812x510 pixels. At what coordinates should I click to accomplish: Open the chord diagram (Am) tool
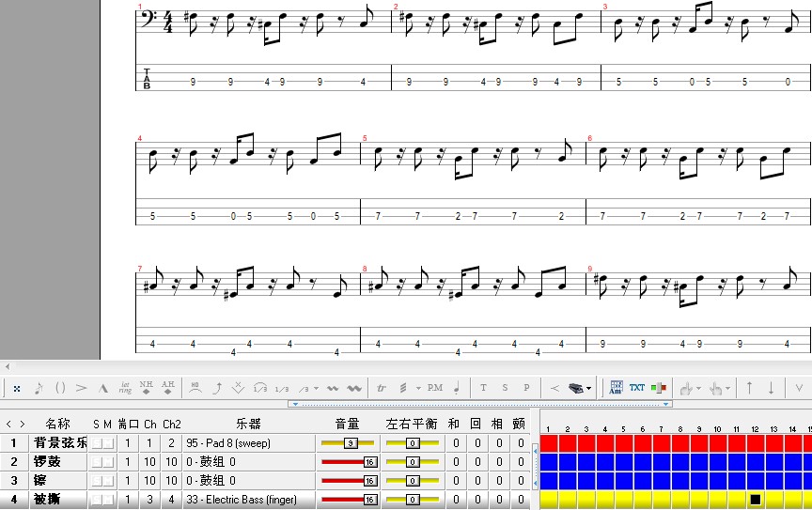click(x=617, y=387)
